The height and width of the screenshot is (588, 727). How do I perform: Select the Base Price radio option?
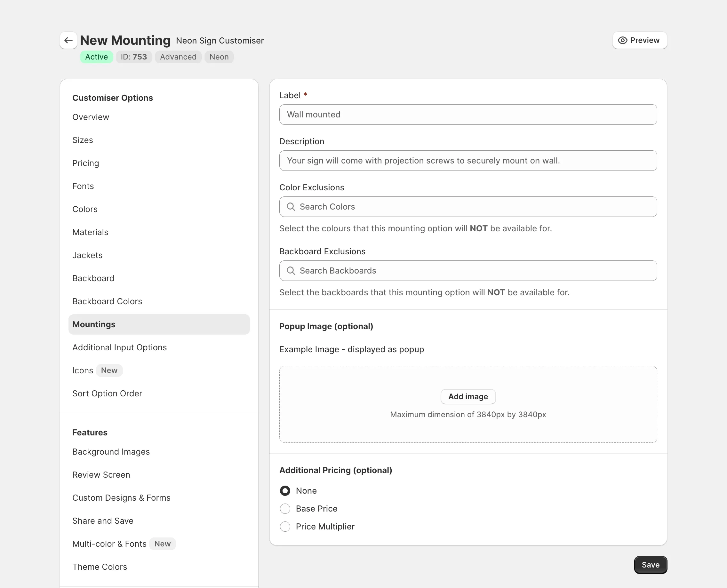click(x=285, y=508)
